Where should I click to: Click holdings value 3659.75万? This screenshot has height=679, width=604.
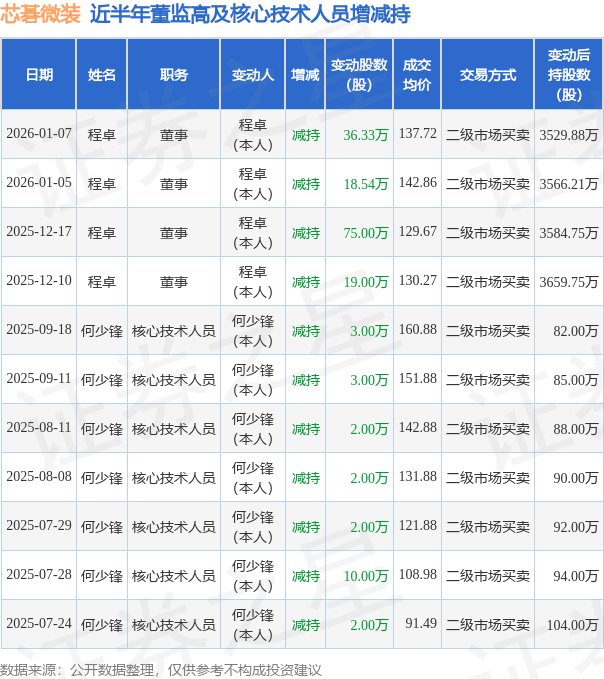(x=569, y=282)
